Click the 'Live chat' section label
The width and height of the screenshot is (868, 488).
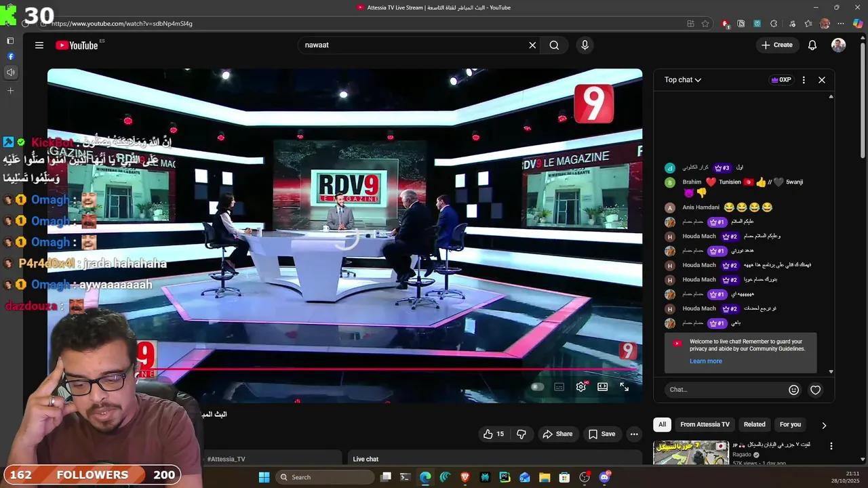366,460
